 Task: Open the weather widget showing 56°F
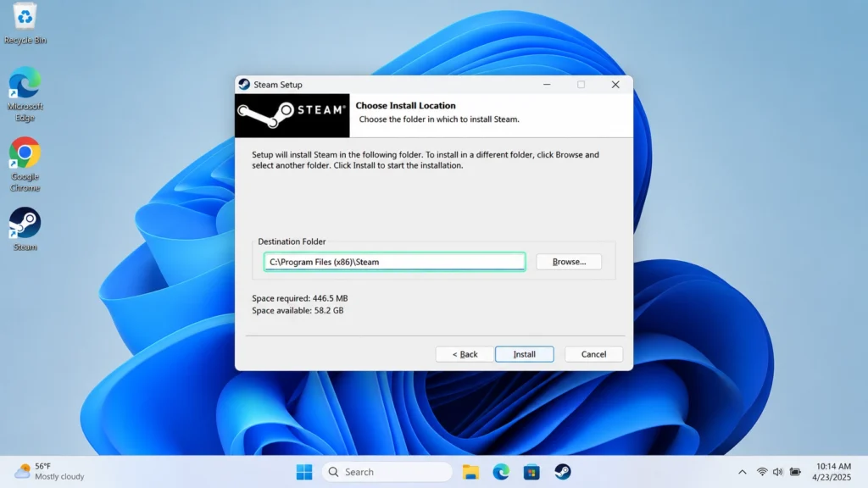tap(49, 471)
